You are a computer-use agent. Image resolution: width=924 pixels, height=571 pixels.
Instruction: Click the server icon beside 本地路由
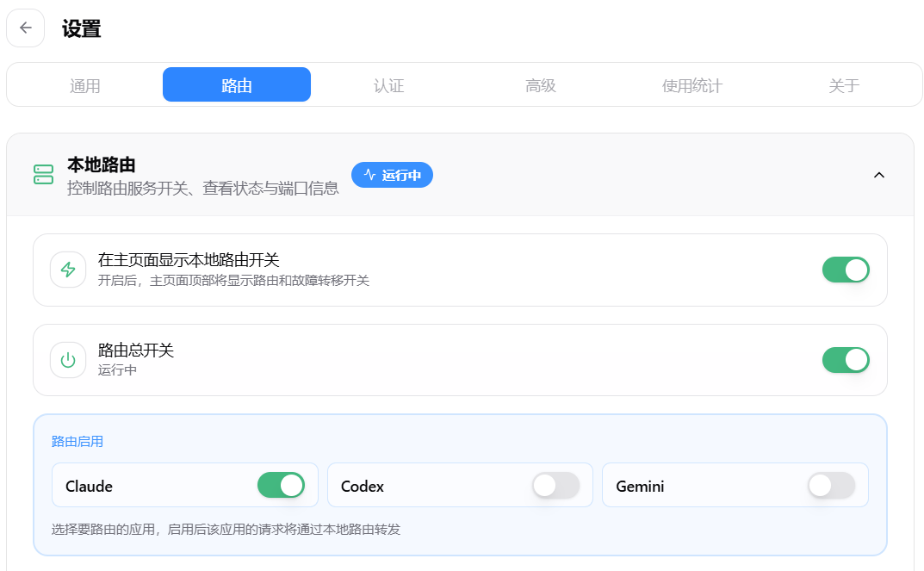(44, 175)
